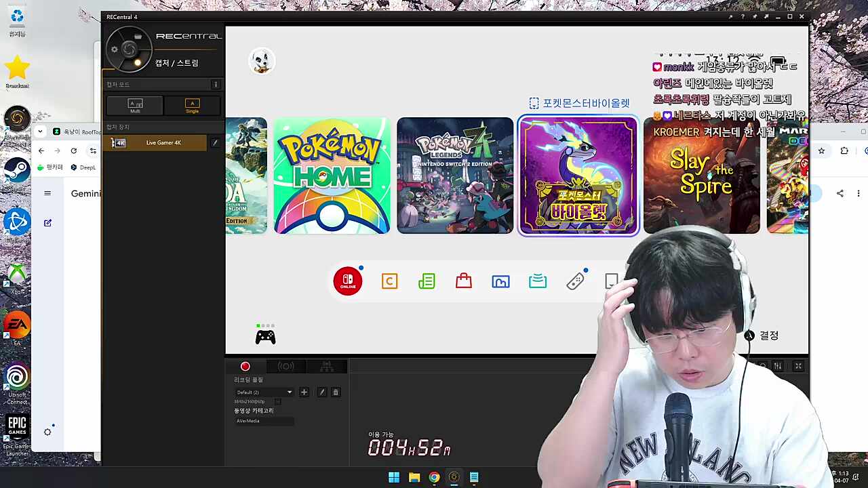Select the capture/stream mode dot in the dial

(138, 62)
